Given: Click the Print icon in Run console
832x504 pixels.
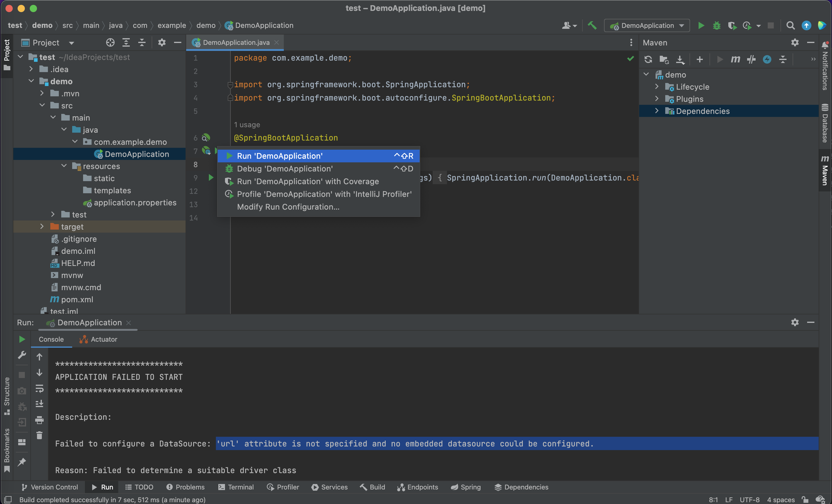Looking at the screenshot, I should (x=39, y=420).
